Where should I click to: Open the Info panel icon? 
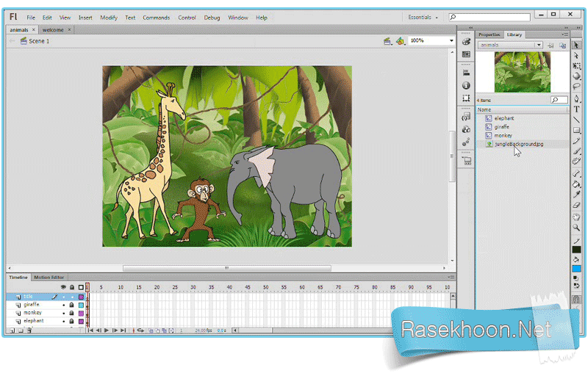click(x=466, y=85)
